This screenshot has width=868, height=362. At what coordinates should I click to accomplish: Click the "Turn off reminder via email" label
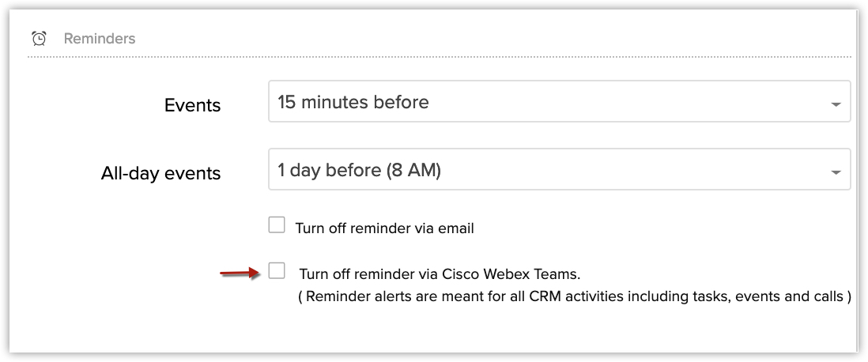pos(384,228)
